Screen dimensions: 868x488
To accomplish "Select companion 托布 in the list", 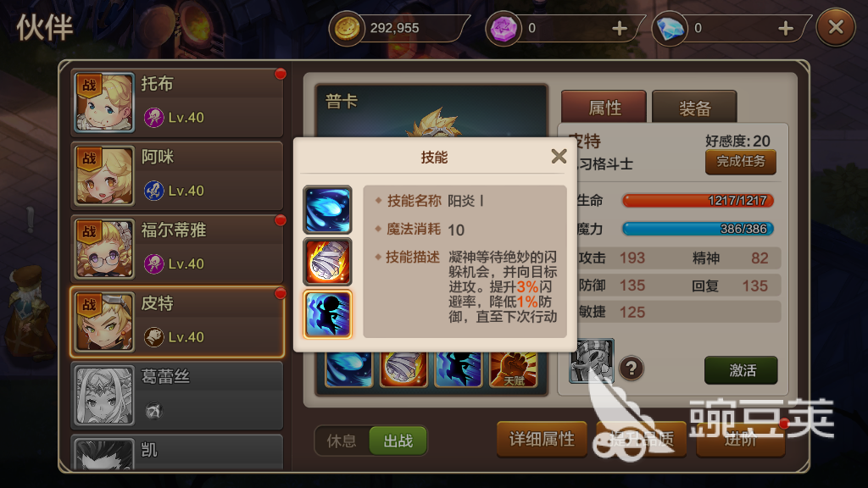I will click(177, 103).
